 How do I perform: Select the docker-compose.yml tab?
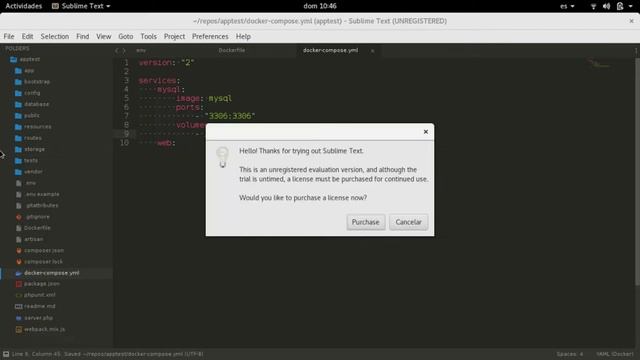(330, 50)
